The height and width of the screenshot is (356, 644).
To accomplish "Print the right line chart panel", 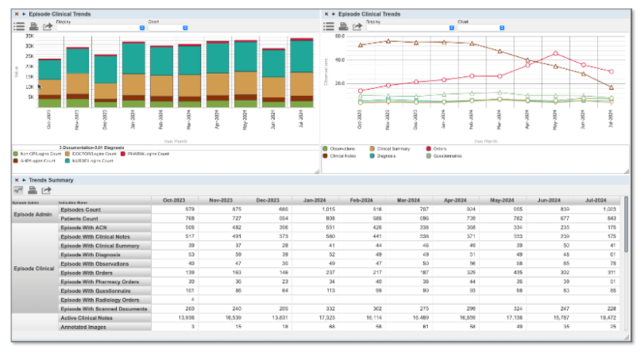I will click(x=343, y=26).
